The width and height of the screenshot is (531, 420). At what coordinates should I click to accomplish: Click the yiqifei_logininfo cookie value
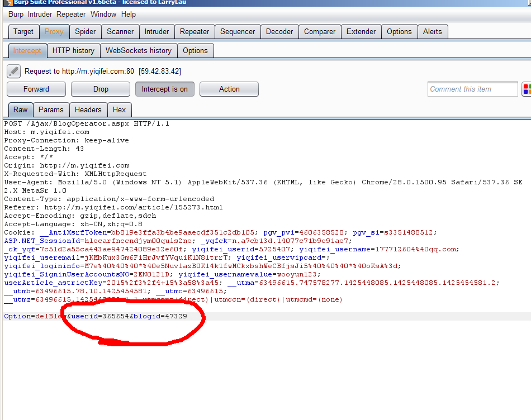(x=240, y=266)
